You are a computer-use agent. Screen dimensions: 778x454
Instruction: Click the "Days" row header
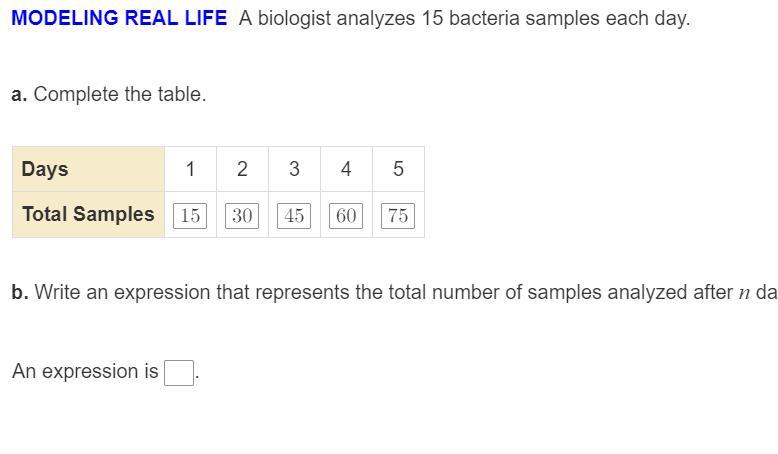click(x=45, y=169)
